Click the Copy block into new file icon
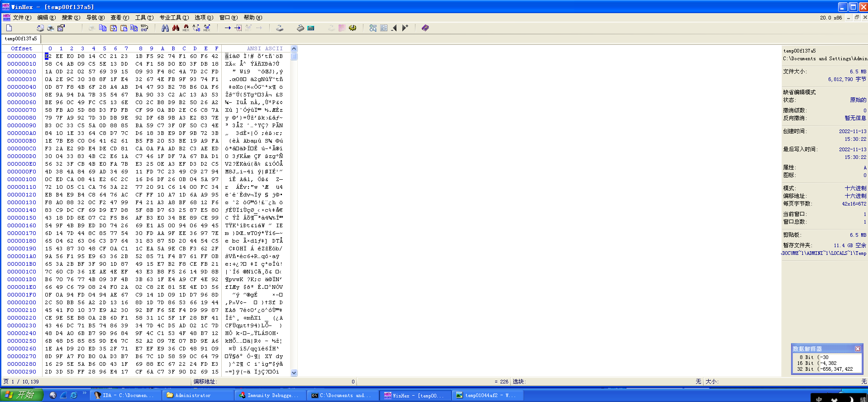 coord(113,28)
